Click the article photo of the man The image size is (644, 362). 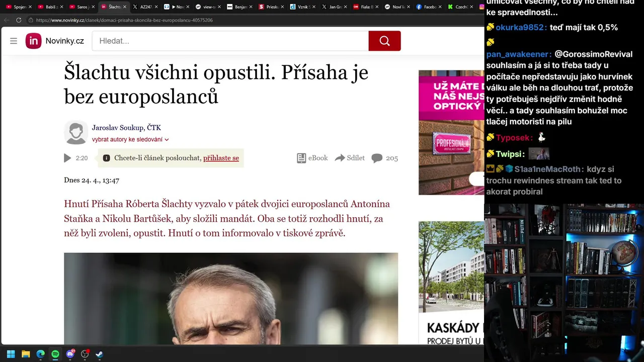click(x=231, y=299)
